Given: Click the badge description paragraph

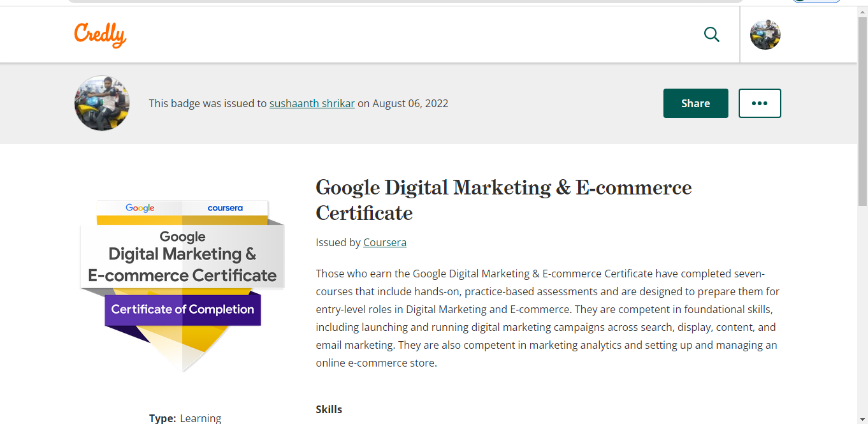Looking at the screenshot, I should click(x=547, y=318).
